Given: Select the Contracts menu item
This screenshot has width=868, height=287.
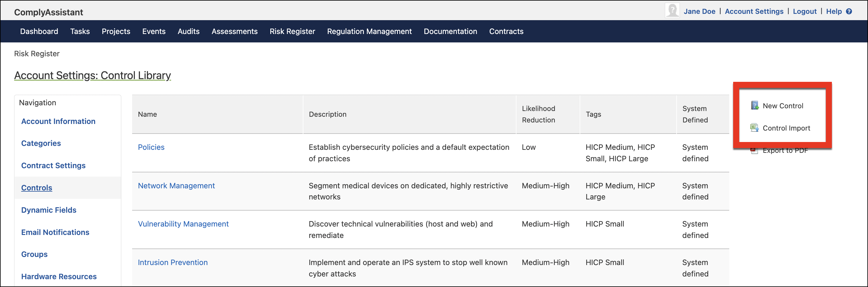Looking at the screenshot, I should click(x=506, y=31).
